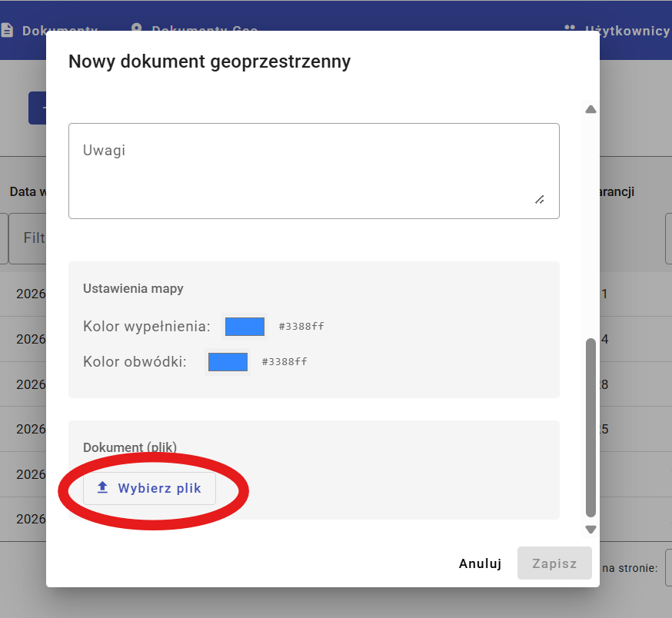
Task: Open the rows per page selector near na stronie
Action: 667,567
